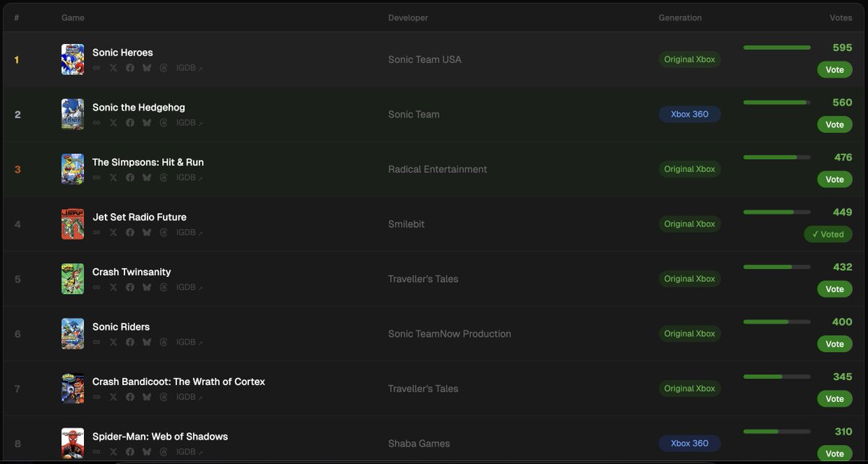Share Spider-Man: Web of Shadows on Bluesky
Screen dimensions: 868x464
coord(147,452)
